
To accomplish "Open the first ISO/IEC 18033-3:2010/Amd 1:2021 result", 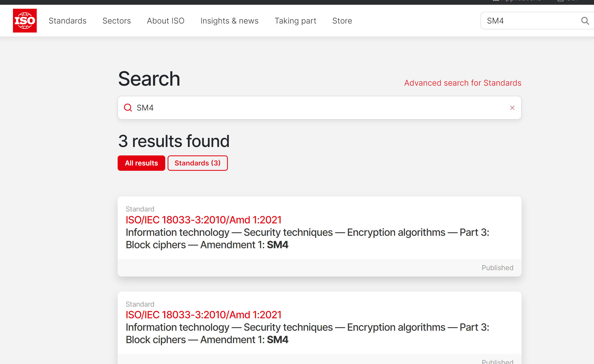I will (203, 220).
